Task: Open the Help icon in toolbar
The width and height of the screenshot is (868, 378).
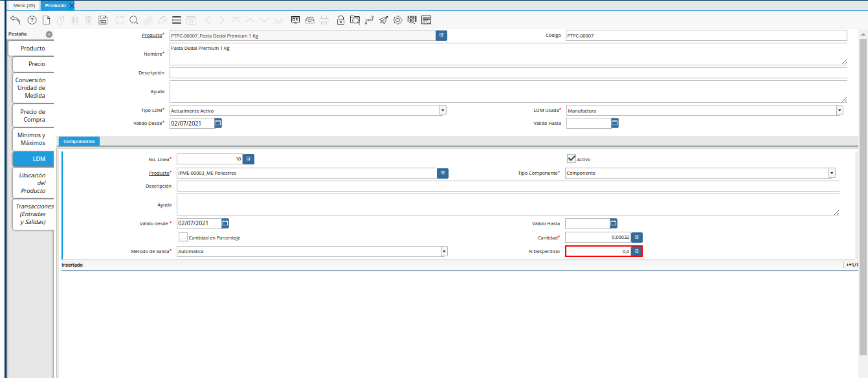Action: [32, 20]
